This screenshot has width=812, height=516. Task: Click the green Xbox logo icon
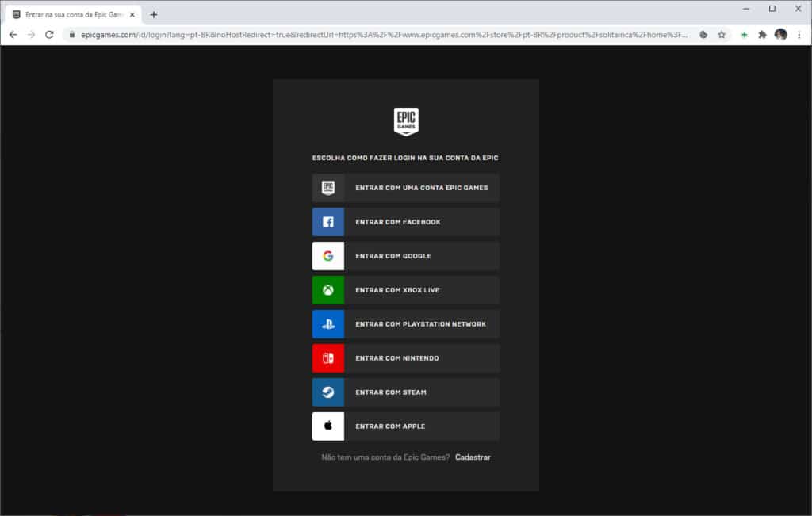click(327, 290)
